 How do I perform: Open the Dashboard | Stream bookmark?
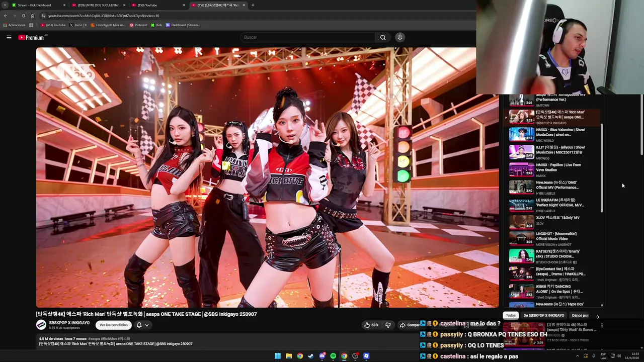(183, 25)
